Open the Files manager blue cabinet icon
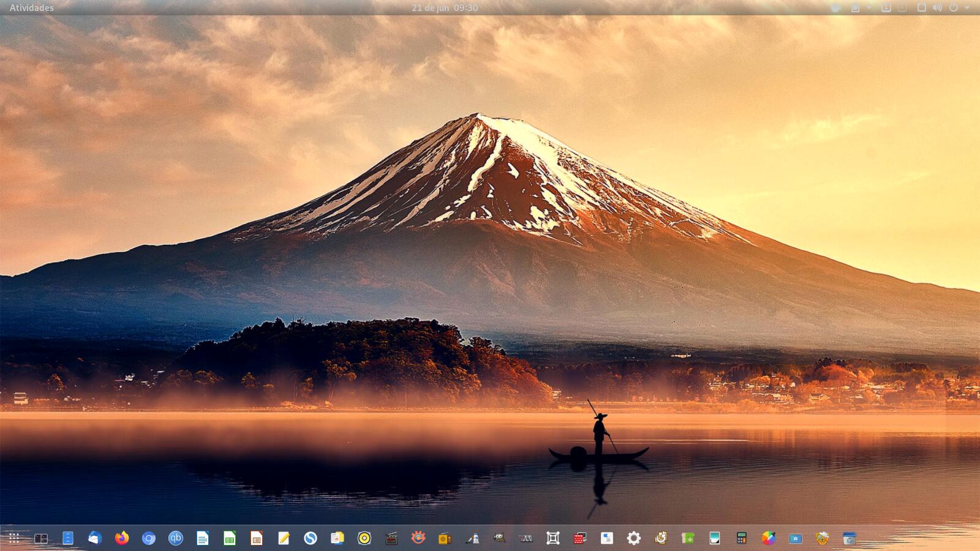This screenshot has height=551, width=980. pos(68,538)
